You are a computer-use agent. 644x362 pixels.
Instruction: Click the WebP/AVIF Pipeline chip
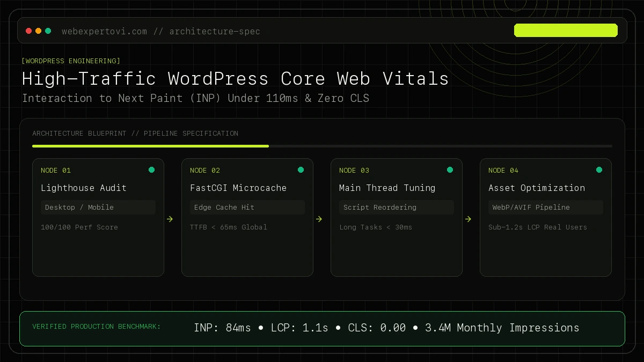[546, 207]
